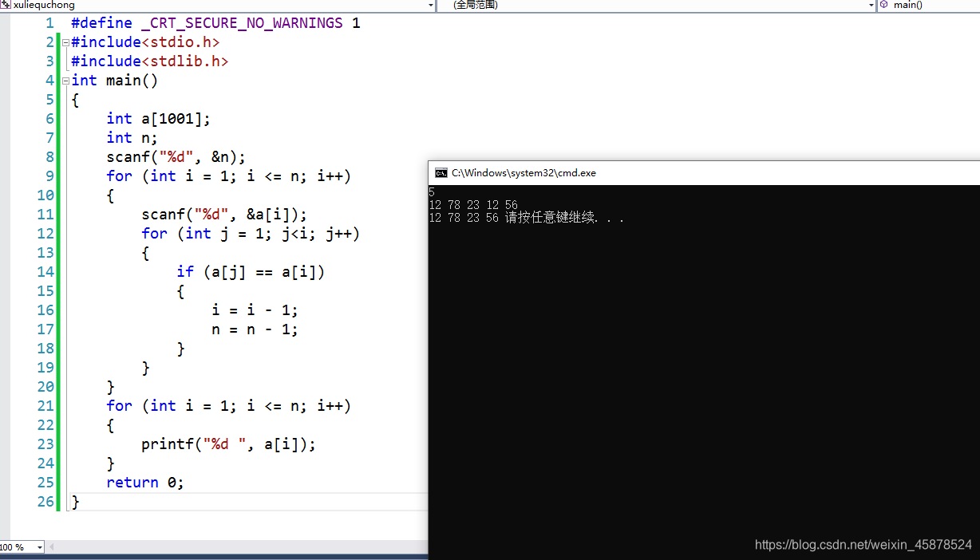Click line number 26 in the gutter
980x560 pixels.
pyautogui.click(x=45, y=502)
